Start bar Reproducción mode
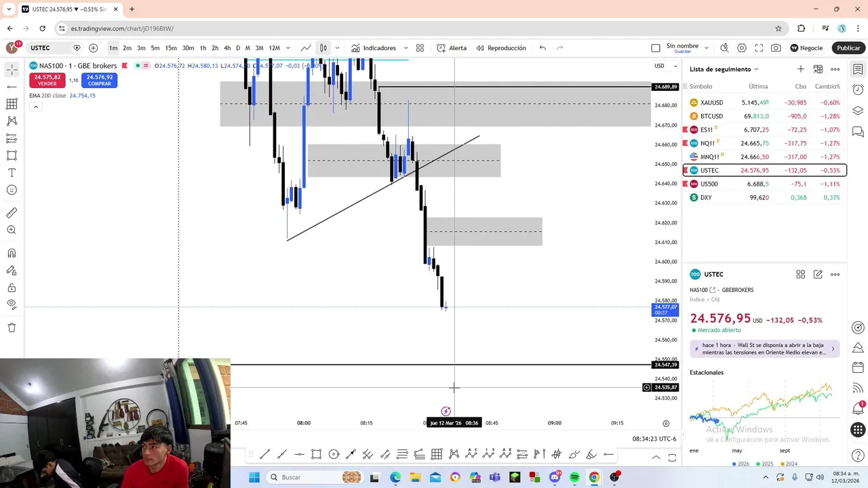The width and height of the screenshot is (868, 488). coord(501,48)
